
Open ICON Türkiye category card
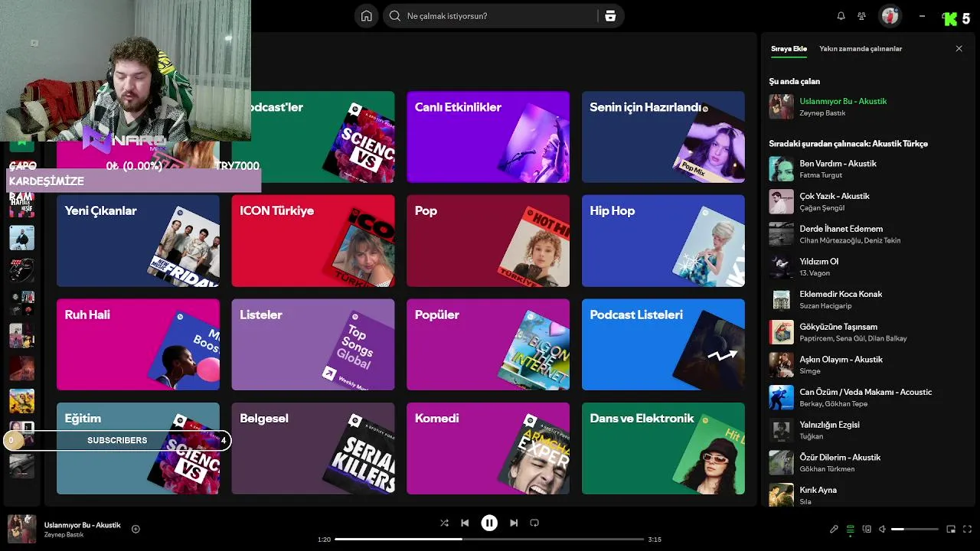(313, 240)
